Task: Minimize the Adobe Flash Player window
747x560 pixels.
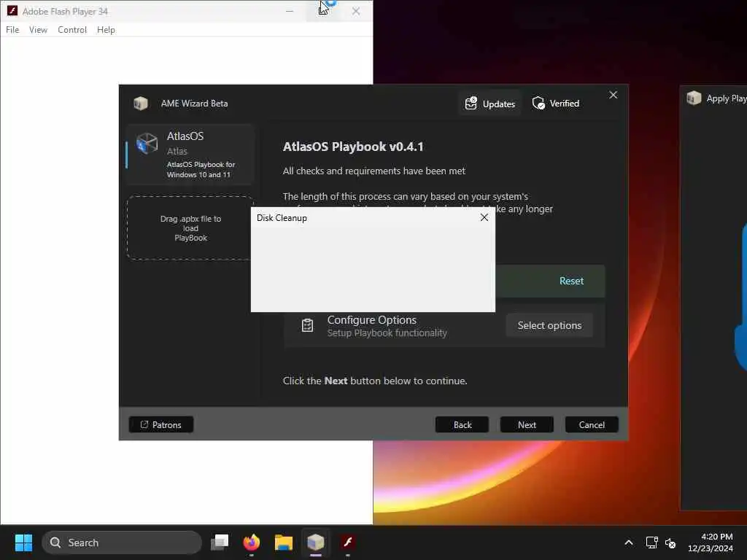Action: click(289, 11)
